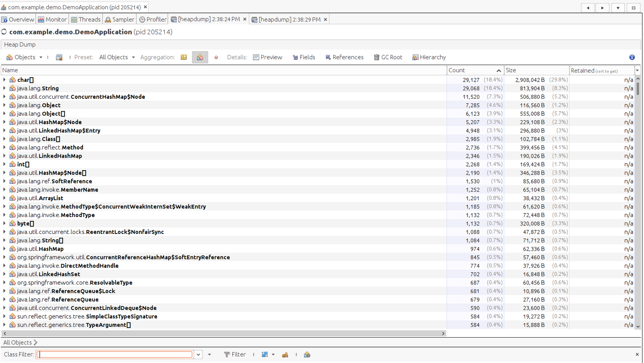Switch aggregation to instances (red dot)
Image resolution: width=644 pixels, height=363 pixels.
[x=216, y=57]
